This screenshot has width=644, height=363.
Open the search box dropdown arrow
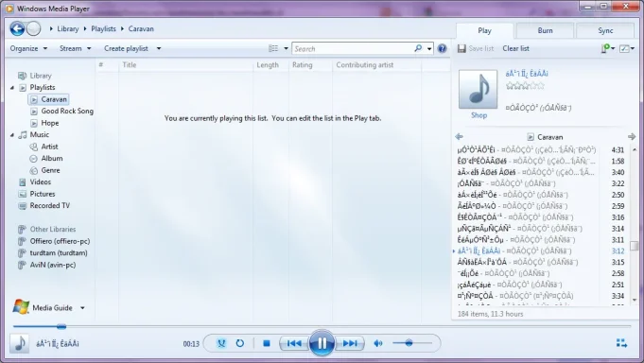pyautogui.click(x=429, y=48)
